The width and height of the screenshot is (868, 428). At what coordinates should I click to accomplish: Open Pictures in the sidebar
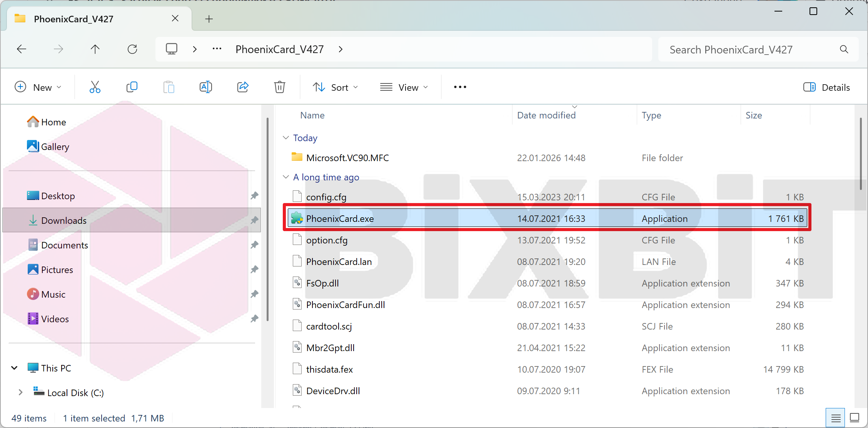(x=50, y=270)
